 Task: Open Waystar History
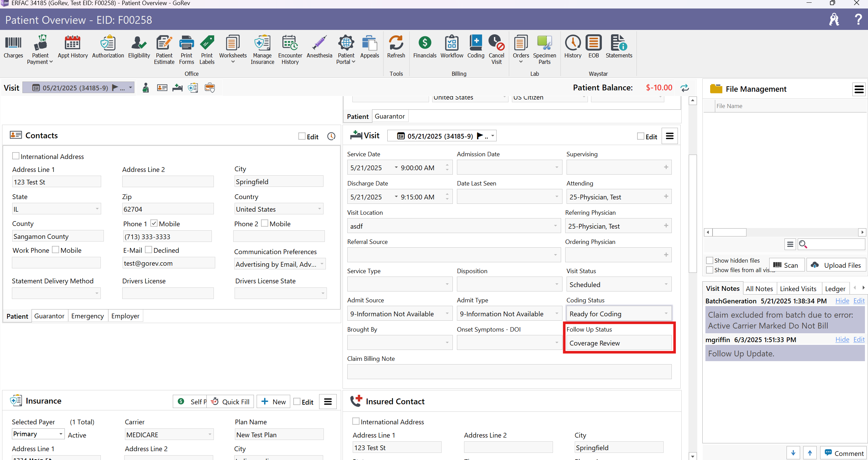pyautogui.click(x=573, y=47)
